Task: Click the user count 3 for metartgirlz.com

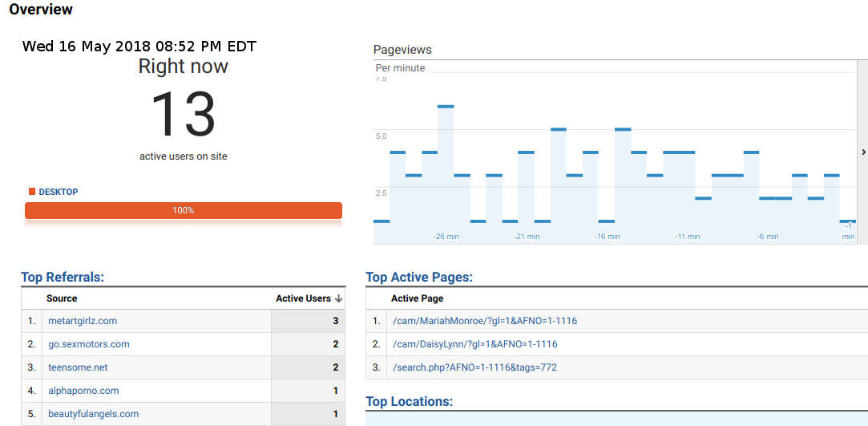Action: (x=336, y=321)
